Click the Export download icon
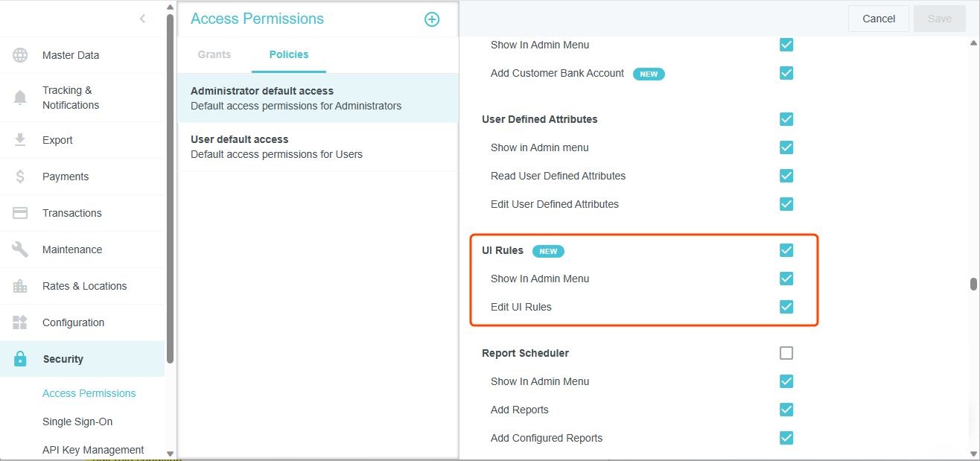The image size is (980, 461). pyautogui.click(x=19, y=139)
